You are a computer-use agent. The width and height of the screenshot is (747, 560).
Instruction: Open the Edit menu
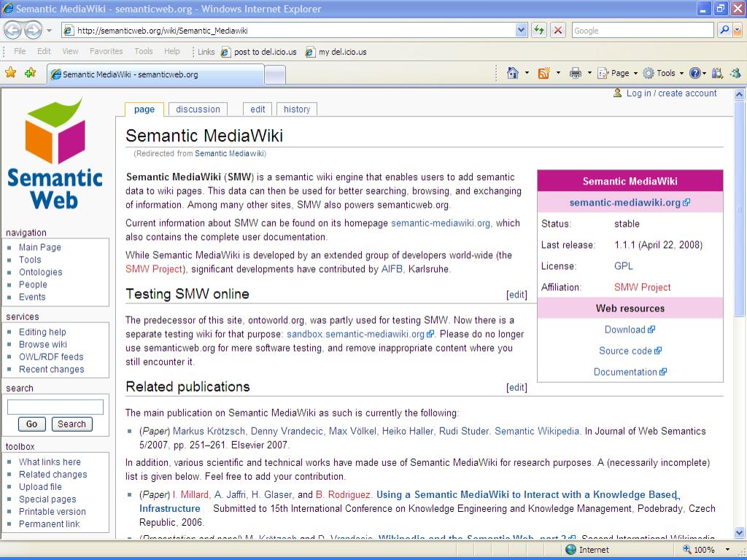(x=44, y=51)
